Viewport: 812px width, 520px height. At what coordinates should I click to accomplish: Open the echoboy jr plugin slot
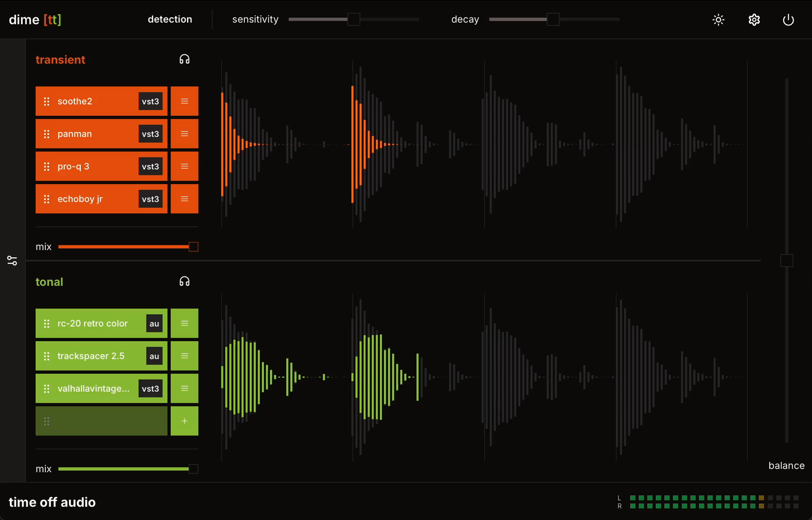pos(93,199)
